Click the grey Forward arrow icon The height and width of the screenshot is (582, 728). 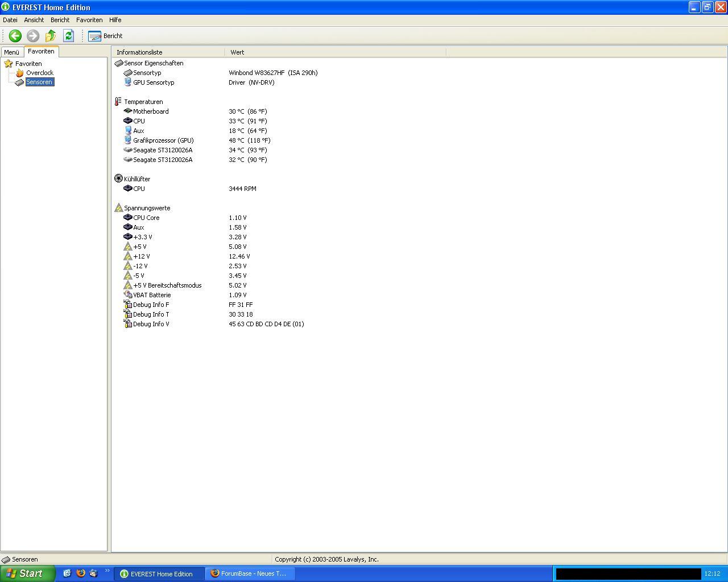(33, 36)
